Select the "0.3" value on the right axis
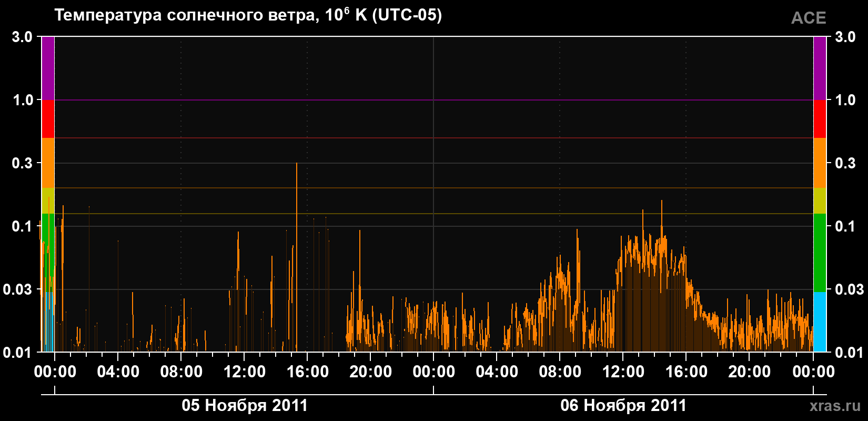Screen dimensions: 868x421 pyautogui.click(x=845, y=163)
